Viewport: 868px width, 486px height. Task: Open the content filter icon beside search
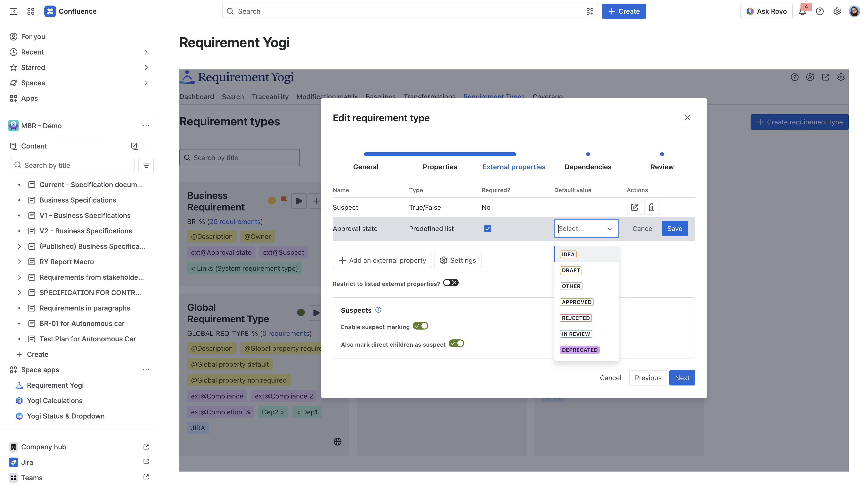coord(146,165)
